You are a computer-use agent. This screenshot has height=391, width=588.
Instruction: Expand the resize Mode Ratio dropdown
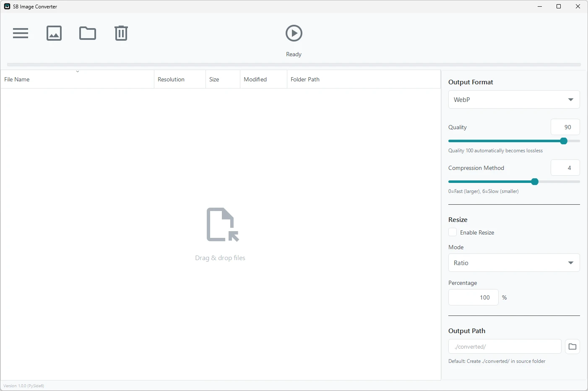point(514,263)
